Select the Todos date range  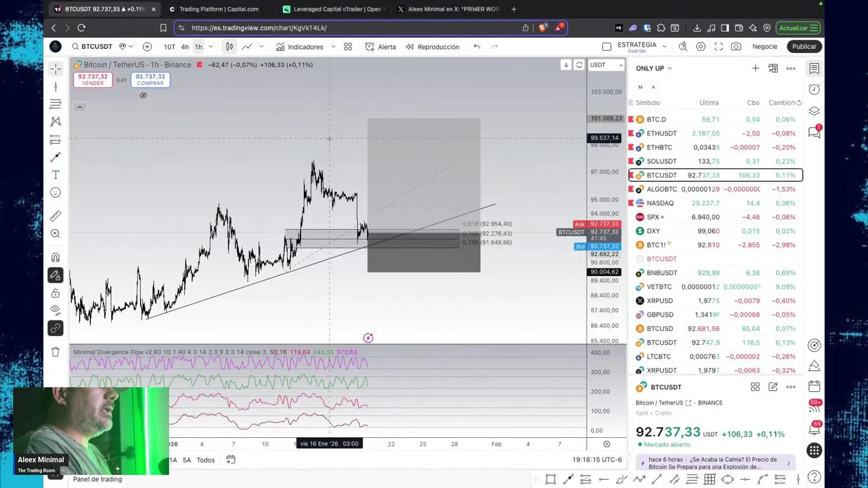point(205,460)
